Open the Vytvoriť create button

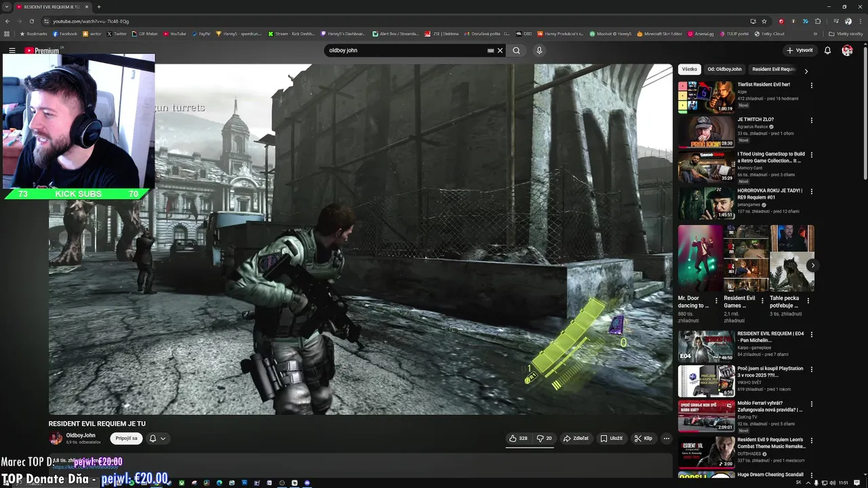tap(800, 50)
